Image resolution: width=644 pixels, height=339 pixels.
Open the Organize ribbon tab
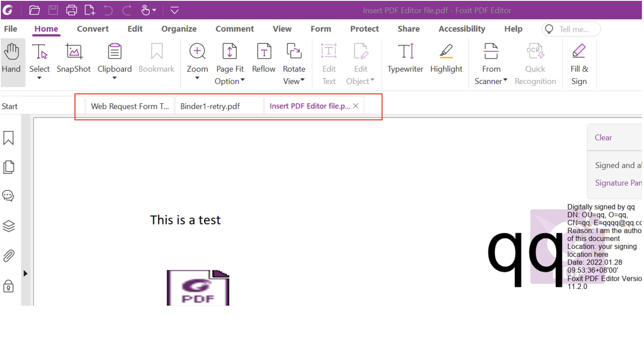[179, 29]
